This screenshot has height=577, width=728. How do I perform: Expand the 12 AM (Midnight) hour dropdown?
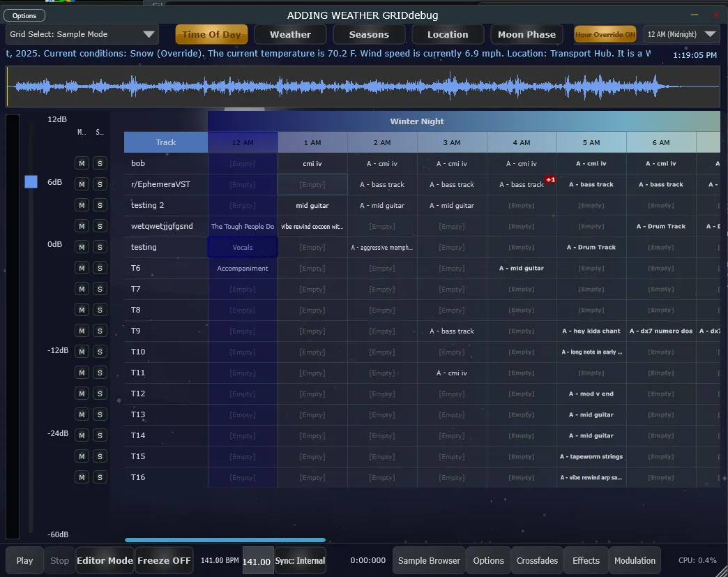pos(681,34)
